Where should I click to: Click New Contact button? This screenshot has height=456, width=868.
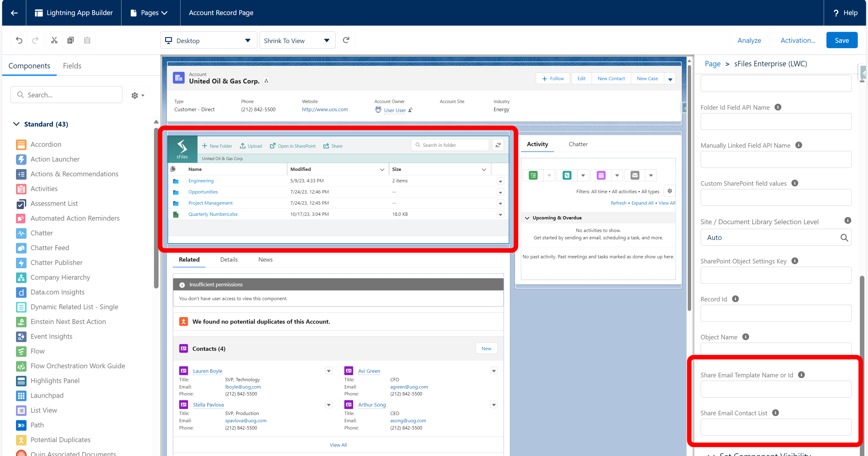611,79
